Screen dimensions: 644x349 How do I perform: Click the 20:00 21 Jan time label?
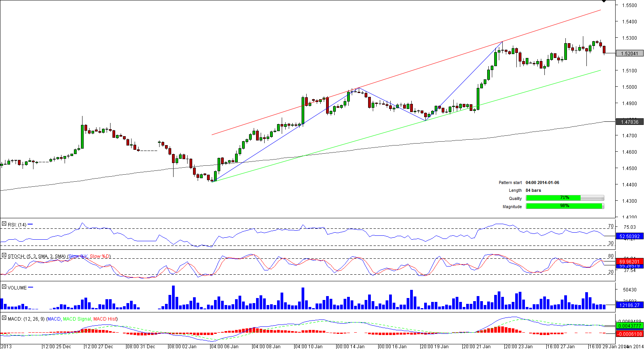[x=477, y=347]
